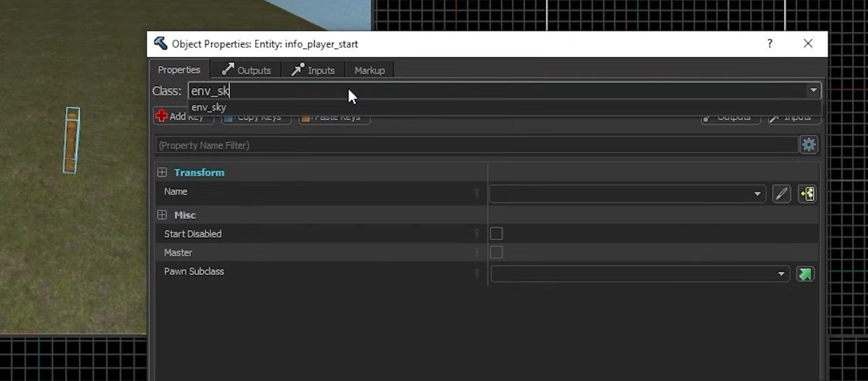
Task: Open the Markup tab
Action: (370, 70)
